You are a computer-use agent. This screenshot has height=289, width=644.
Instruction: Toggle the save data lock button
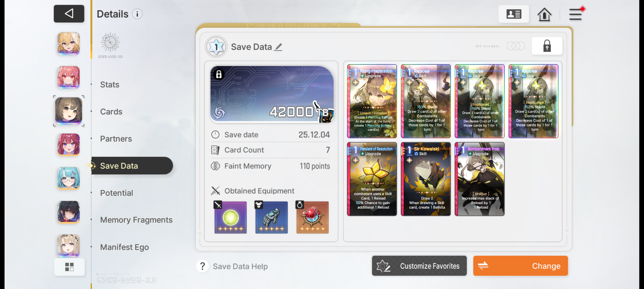point(547,46)
